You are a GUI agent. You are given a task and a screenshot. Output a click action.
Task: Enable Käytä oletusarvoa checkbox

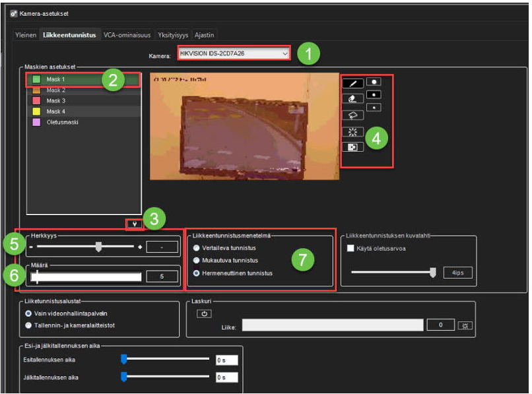pos(352,247)
